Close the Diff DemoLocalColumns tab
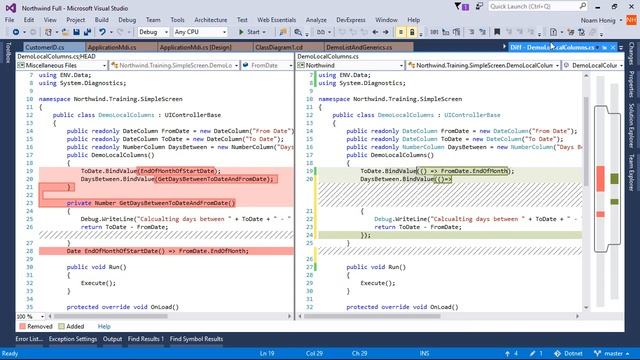The width and height of the screenshot is (640, 360). [x=613, y=48]
